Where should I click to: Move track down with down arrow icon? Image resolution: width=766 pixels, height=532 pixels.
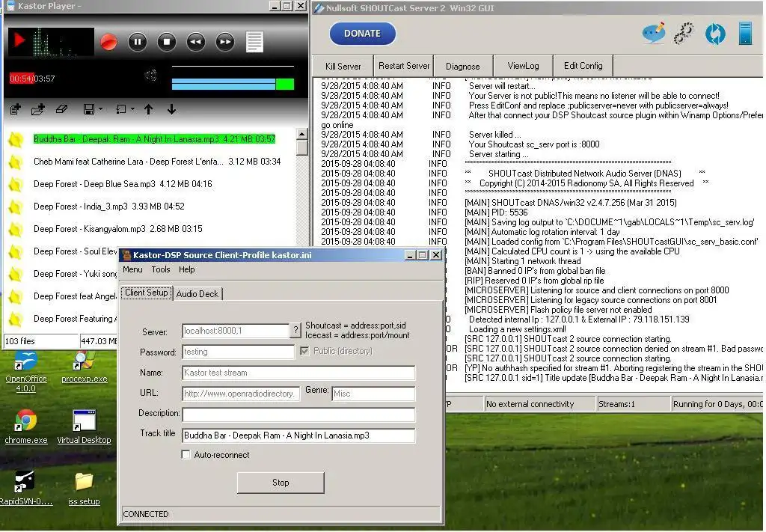(171, 109)
